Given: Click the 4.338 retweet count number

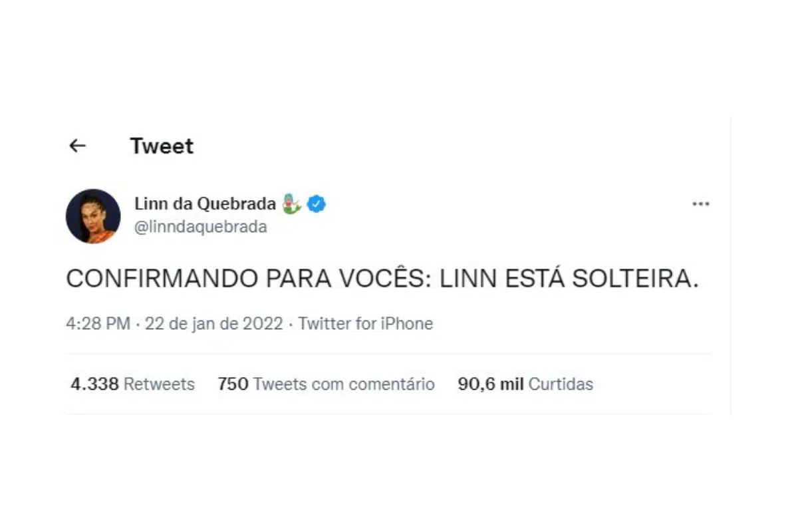Looking at the screenshot, I should click(x=94, y=384).
